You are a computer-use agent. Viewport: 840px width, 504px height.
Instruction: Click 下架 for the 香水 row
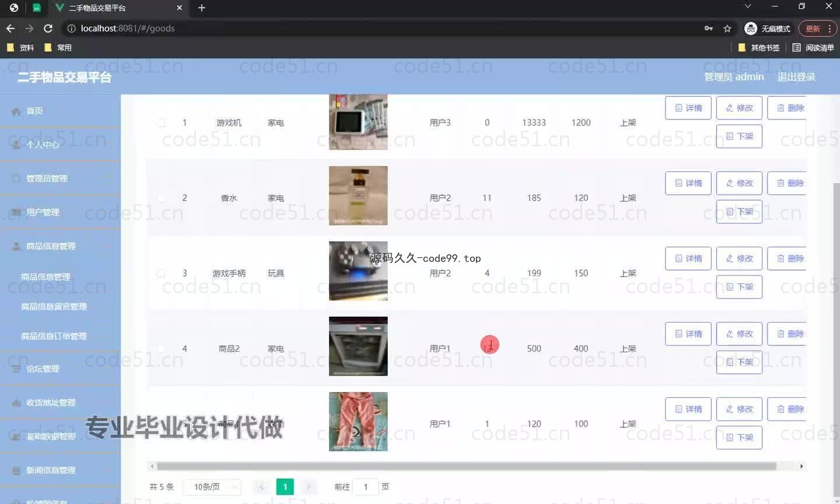point(739,211)
